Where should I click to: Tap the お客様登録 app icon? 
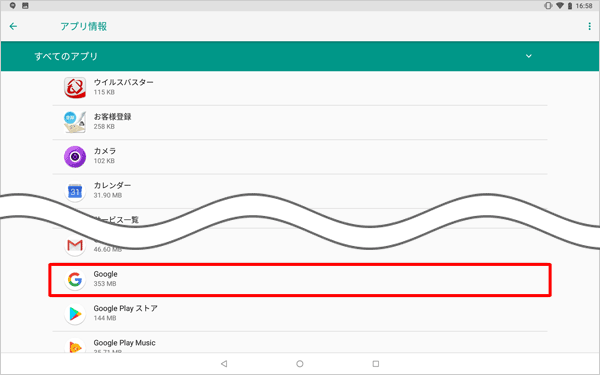point(75,122)
